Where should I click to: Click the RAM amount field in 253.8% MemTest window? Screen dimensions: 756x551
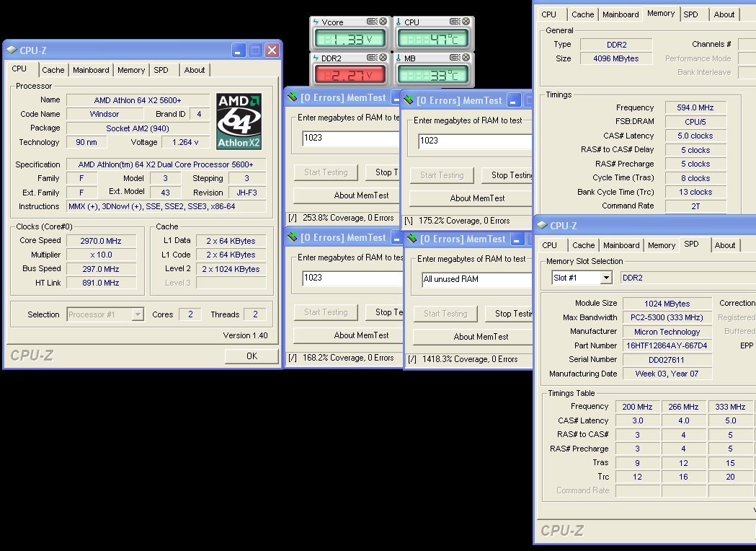click(x=351, y=138)
